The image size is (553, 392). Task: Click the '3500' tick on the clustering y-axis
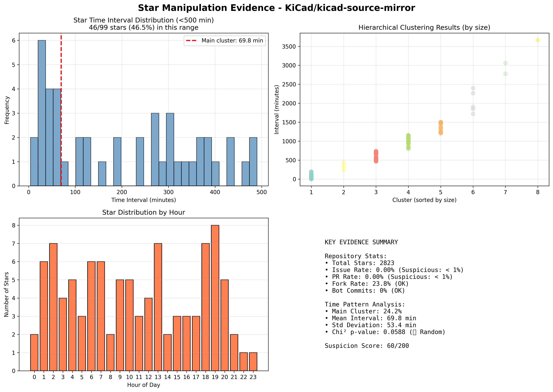(289, 47)
